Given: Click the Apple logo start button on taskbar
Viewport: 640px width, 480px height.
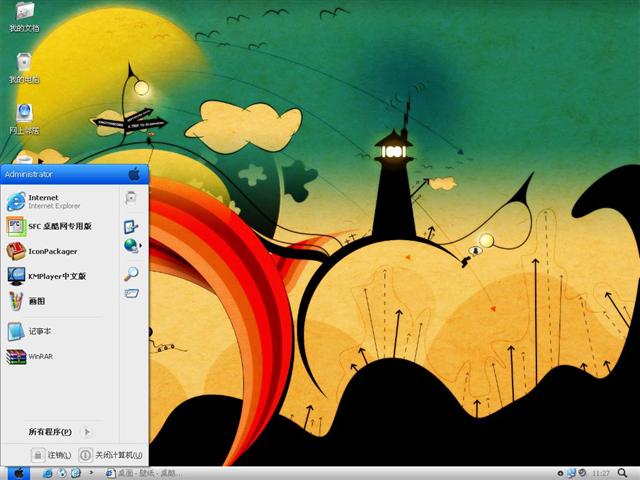Looking at the screenshot, I should (x=19, y=473).
